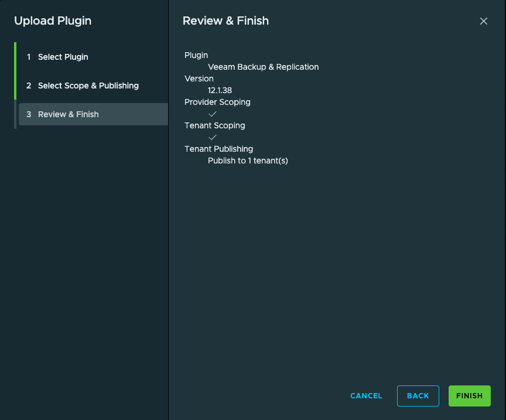
Task: Cancel the plugin upload
Action: (366, 396)
